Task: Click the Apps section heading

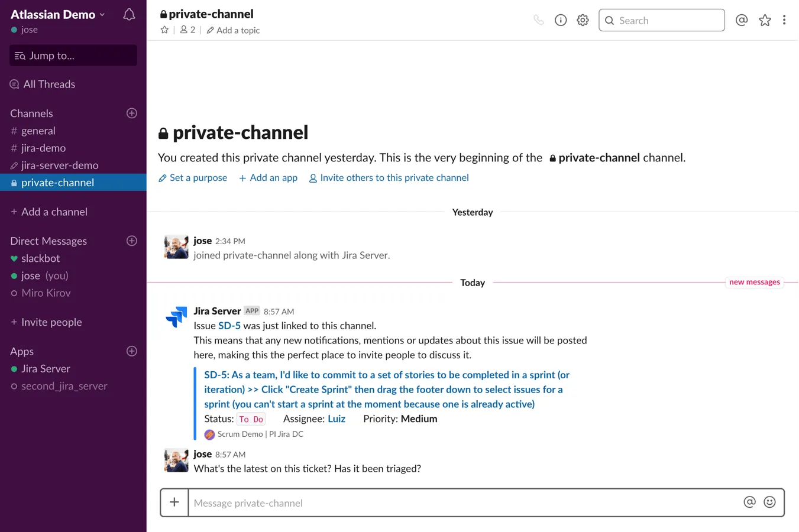Action: coord(22,351)
